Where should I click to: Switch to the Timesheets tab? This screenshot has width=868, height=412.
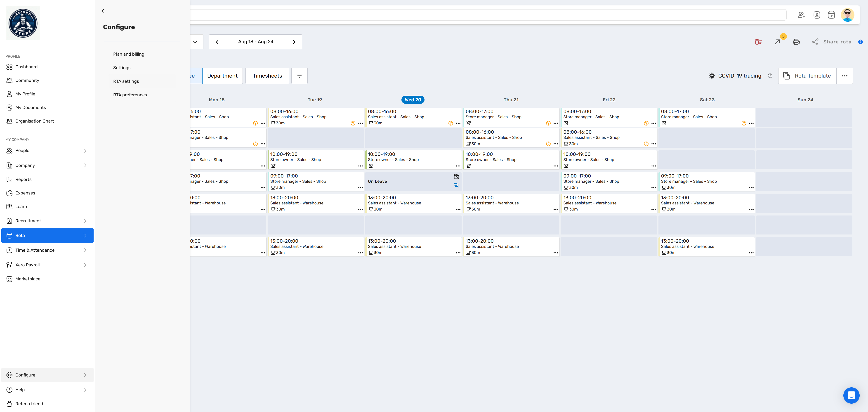[x=267, y=76]
